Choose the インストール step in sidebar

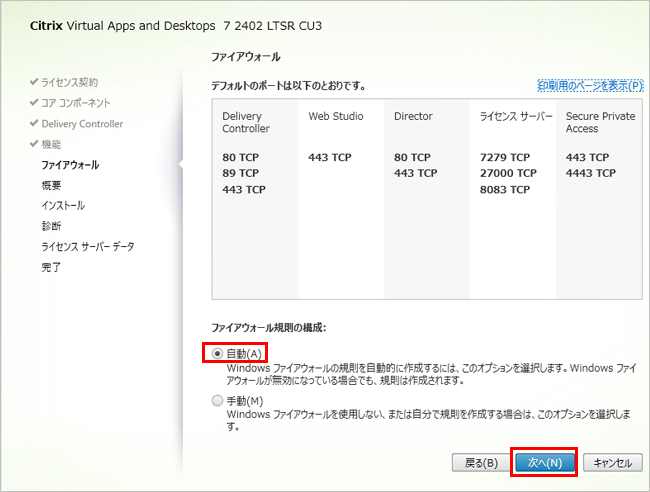point(63,205)
